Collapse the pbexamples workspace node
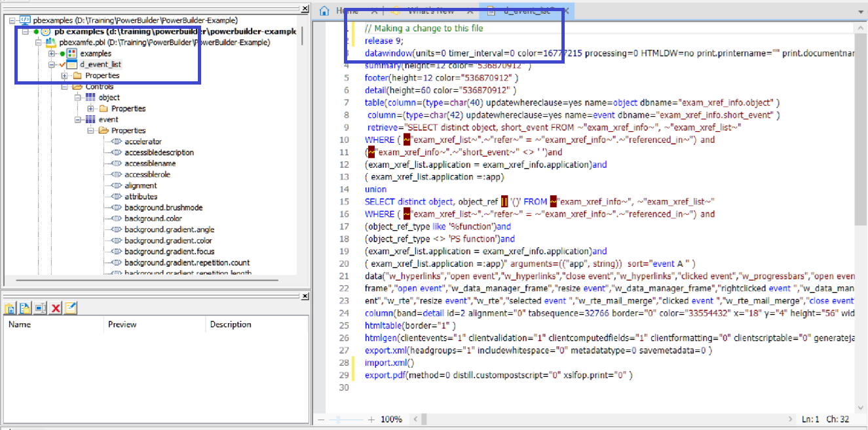Image resolution: width=868 pixels, height=430 pixels. click(12, 20)
